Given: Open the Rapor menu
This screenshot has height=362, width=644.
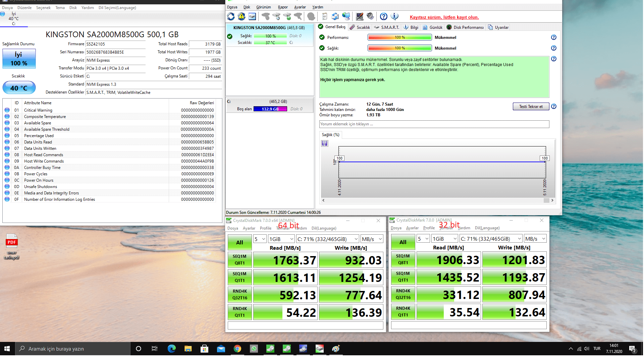Looking at the screenshot, I should point(282,7).
